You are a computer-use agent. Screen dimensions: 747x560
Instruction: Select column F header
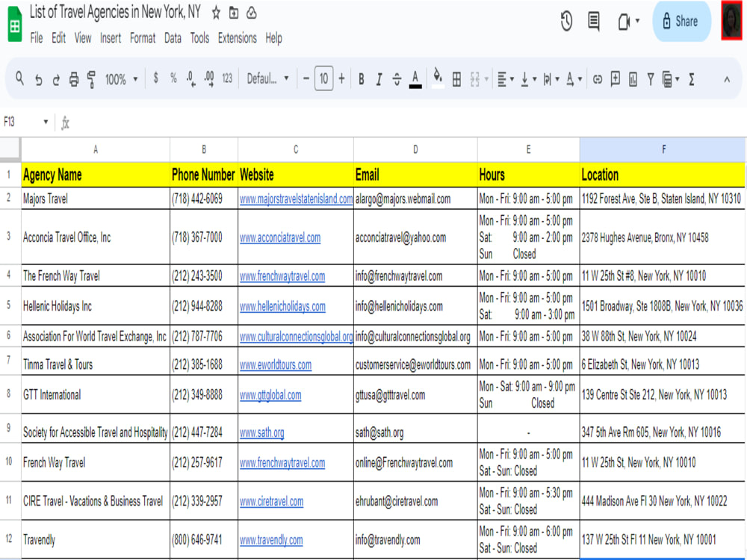point(663,149)
